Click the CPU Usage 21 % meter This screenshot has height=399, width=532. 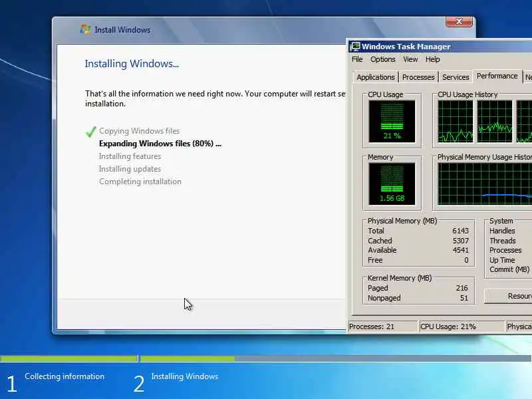click(392, 122)
